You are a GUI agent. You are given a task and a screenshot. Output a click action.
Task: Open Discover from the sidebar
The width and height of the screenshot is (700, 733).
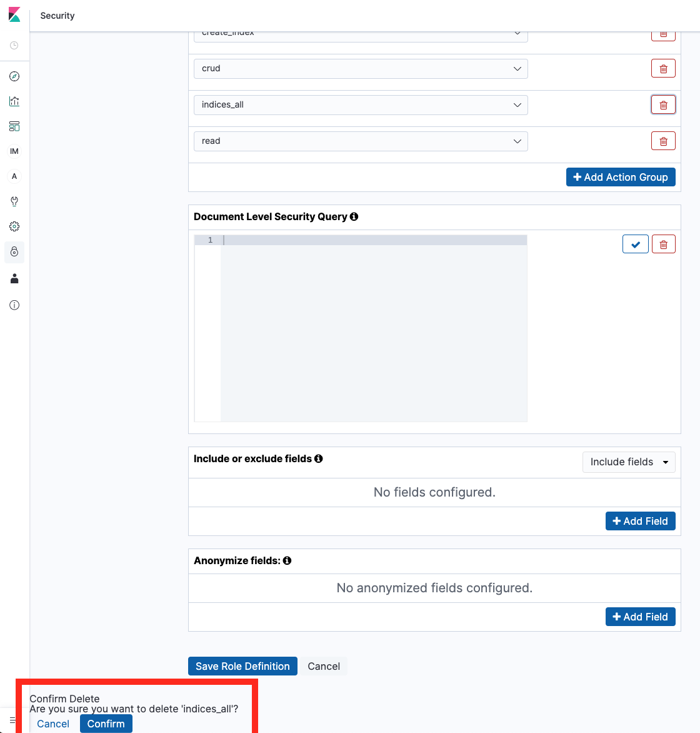coord(14,76)
